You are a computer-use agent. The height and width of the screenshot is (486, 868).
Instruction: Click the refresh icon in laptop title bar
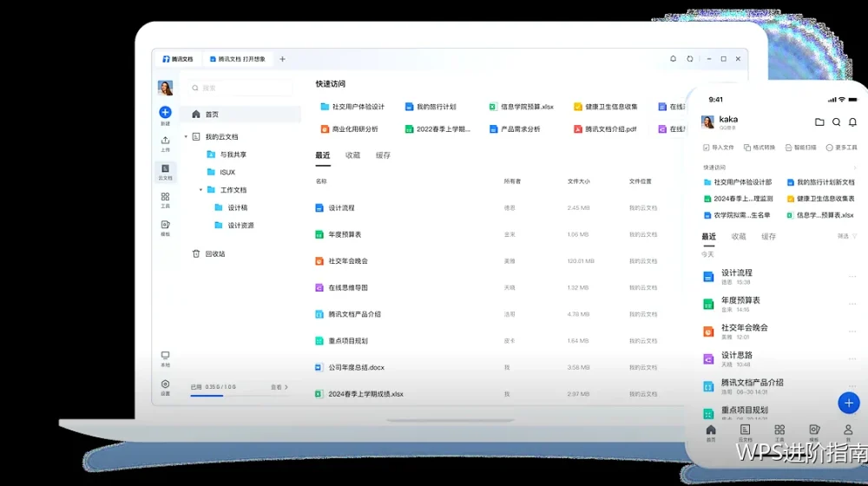point(690,59)
